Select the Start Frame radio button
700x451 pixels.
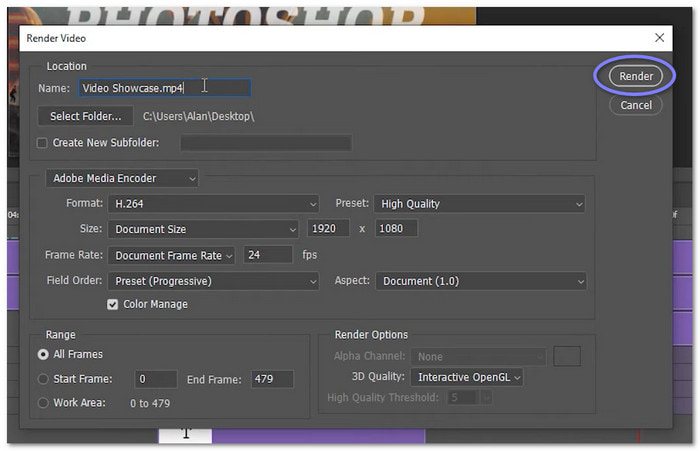[x=43, y=379]
